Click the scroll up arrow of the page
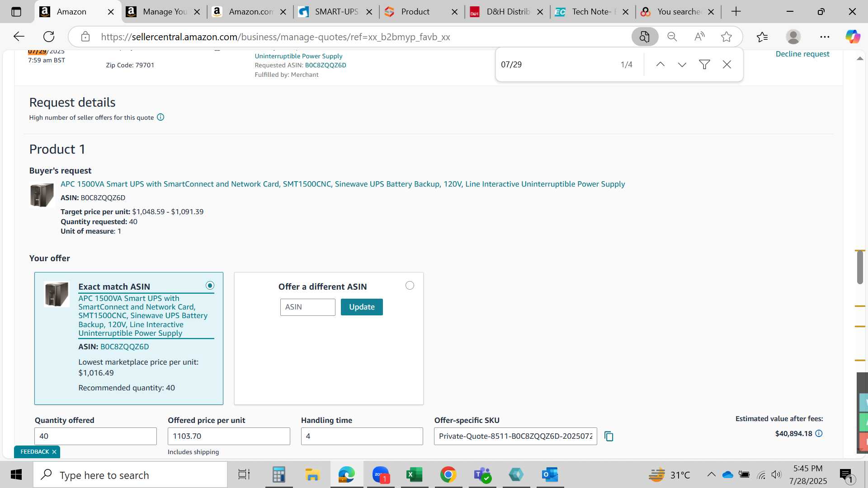The width and height of the screenshot is (868, 488). [860, 59]
